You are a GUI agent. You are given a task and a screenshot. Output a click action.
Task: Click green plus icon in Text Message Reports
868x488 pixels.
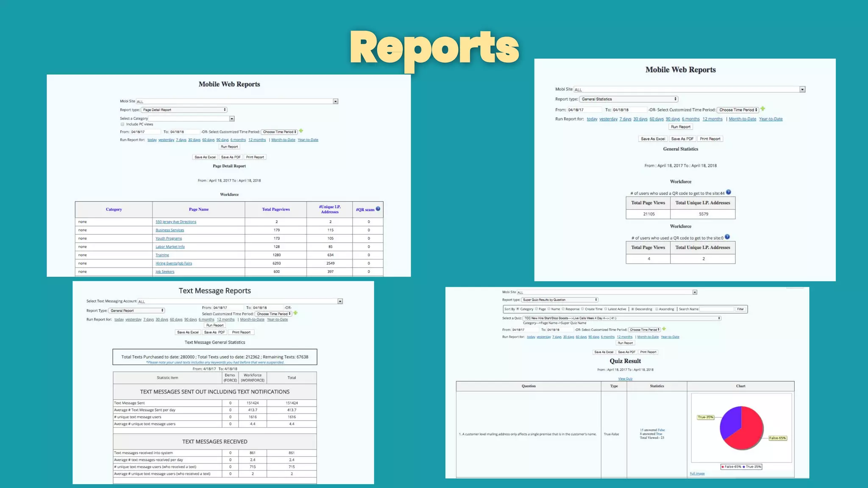(295, 313)
